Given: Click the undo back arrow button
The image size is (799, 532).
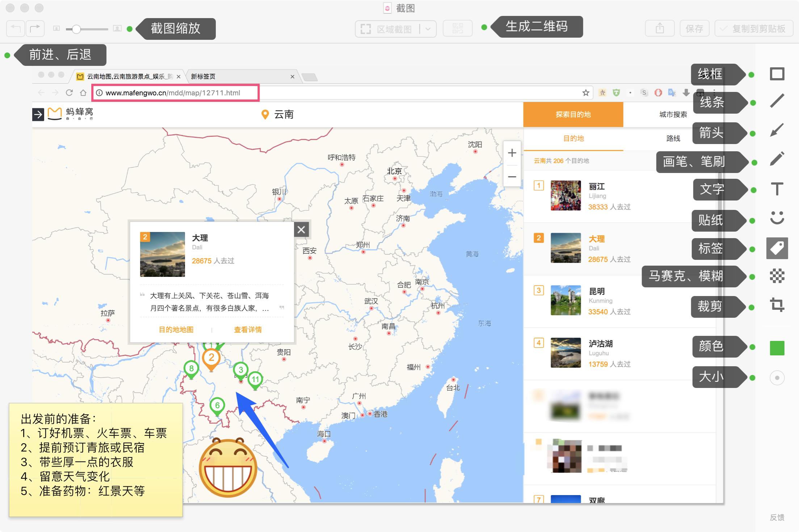Looking at the screenshot, I should (x=16, y=29).
